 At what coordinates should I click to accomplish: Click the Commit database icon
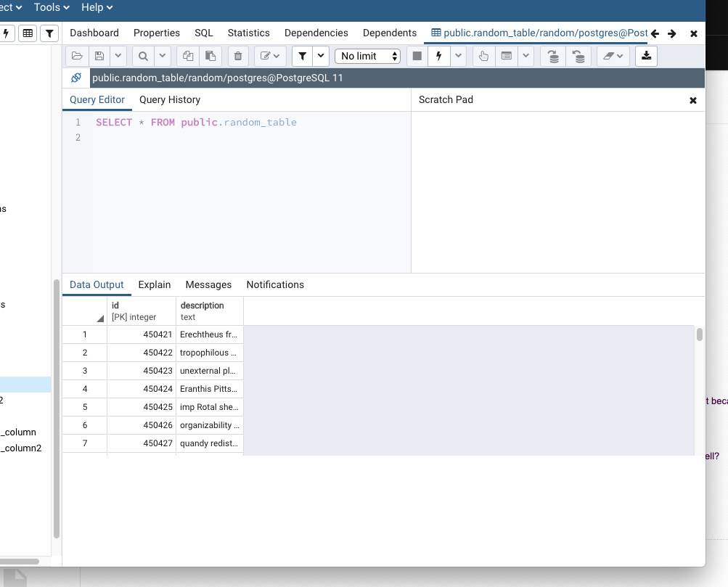pyautogui.click(x=553, y=56)
